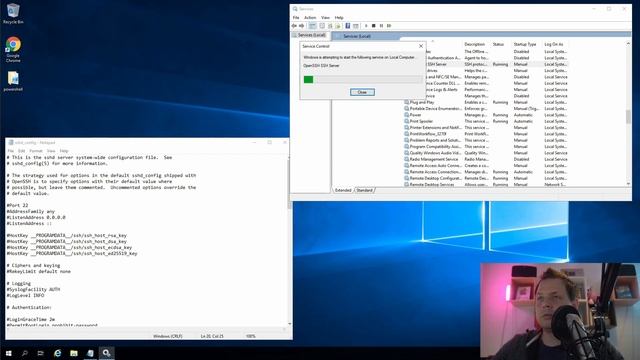Open Recycle Bin desktop icon
Viewport: 640px width, 360px height.
coord(13,13)
